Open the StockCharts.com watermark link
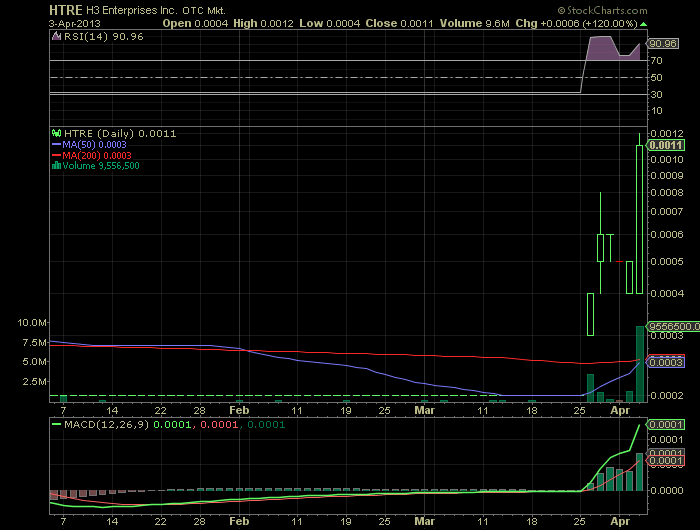This screenshot has width=700, height=530. [x=603, y=10]
